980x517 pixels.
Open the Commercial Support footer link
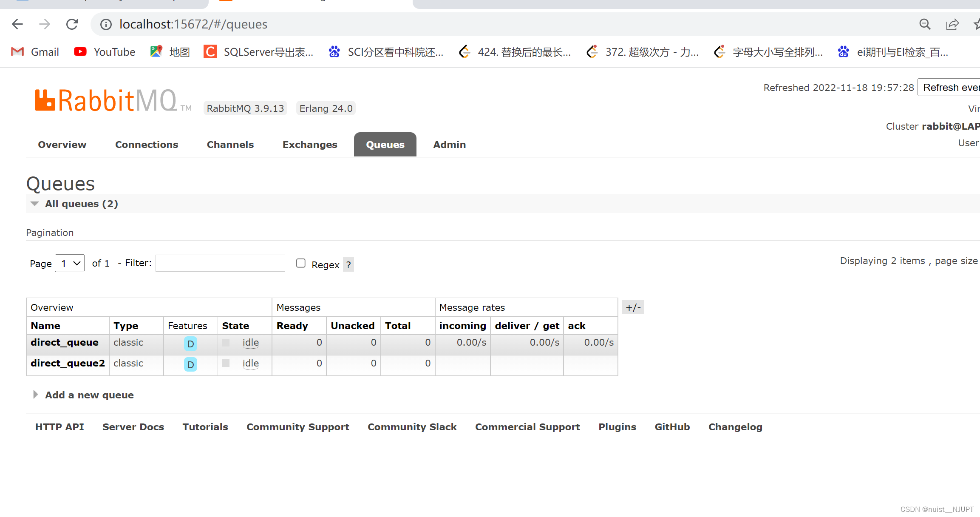[x=527, y=427]
